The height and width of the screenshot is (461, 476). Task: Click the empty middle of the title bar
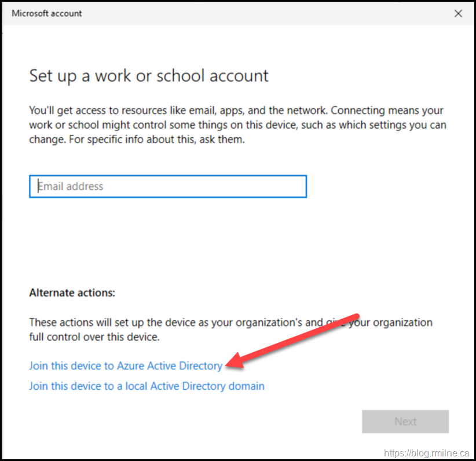pos(261,13)
